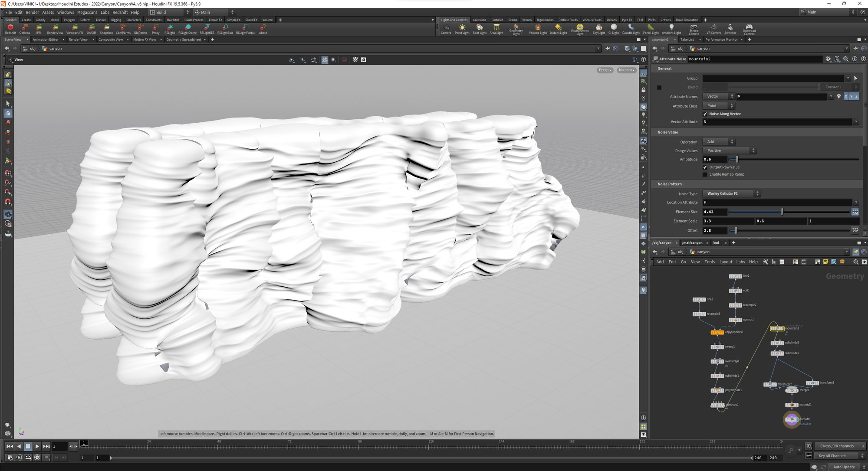Click Add in network editor menu
The height and width of the screenshot is (471, 868).
click(660, 262)
